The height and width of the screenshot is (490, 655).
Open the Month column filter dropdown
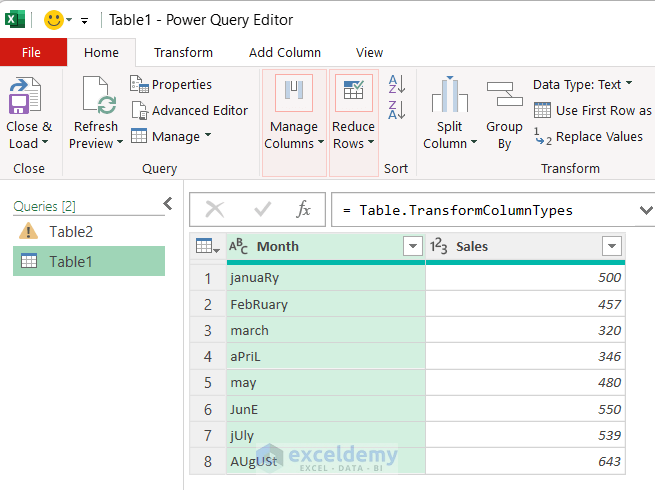coord(412,246)
